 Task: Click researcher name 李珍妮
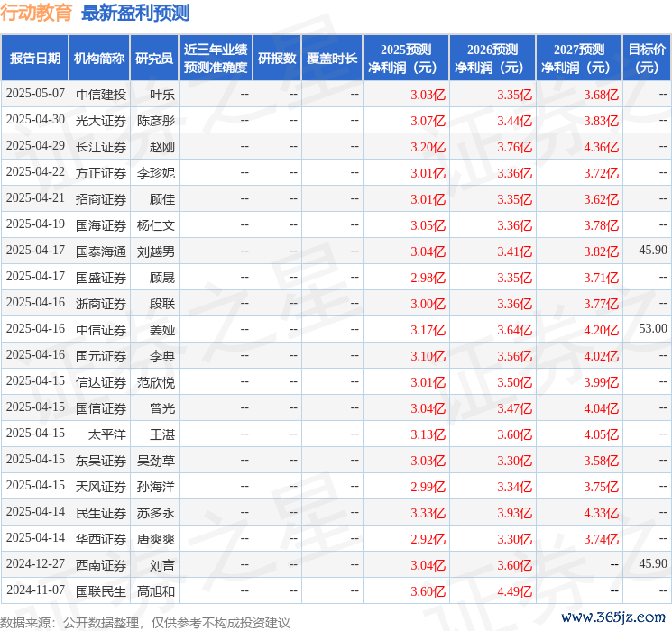[x=156, y=173]
